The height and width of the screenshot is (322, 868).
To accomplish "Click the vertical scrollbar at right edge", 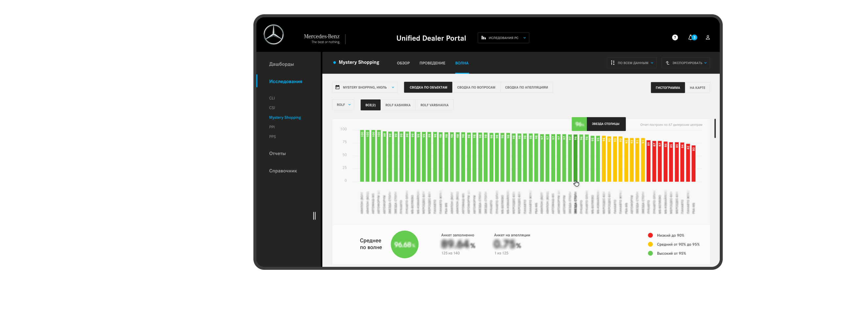I will (x=715, y=128).
